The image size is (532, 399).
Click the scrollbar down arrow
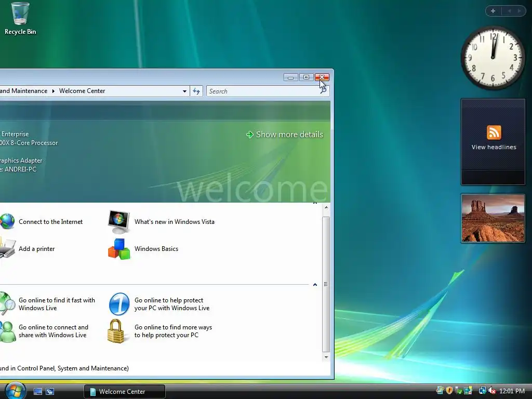click(x=326, y=356)
